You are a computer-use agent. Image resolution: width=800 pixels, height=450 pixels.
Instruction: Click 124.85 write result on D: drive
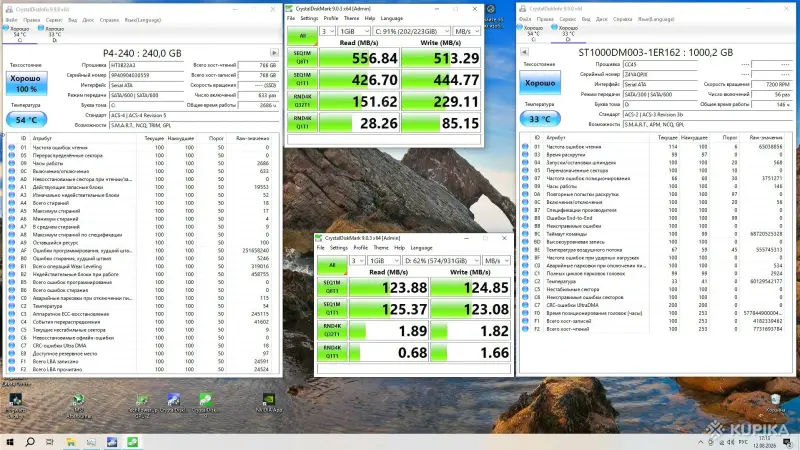click(x=470, y=287)
